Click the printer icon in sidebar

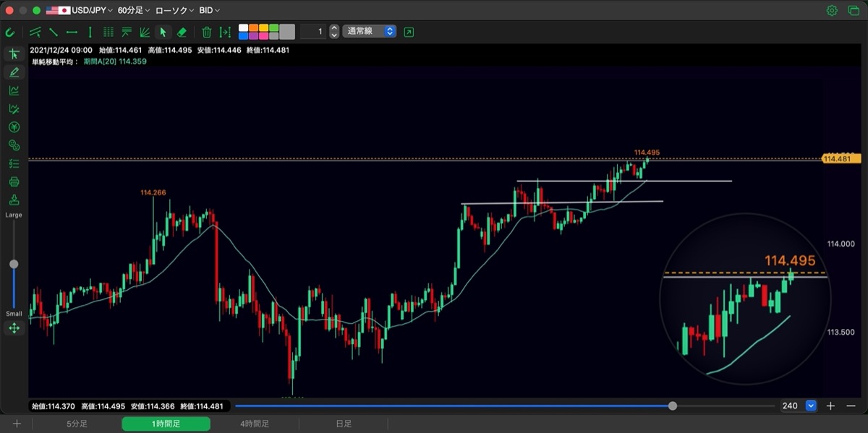pyautogui.click(x=14, y=181)
